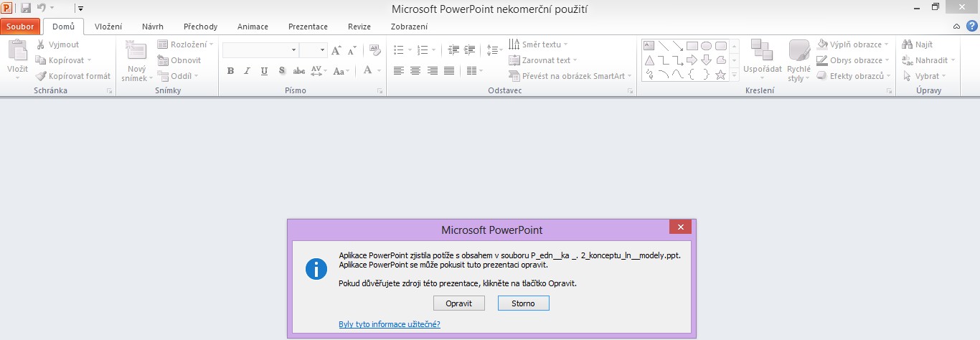Click the decrease font size icon
Viewport: 980px width, 340px height.
352,51
